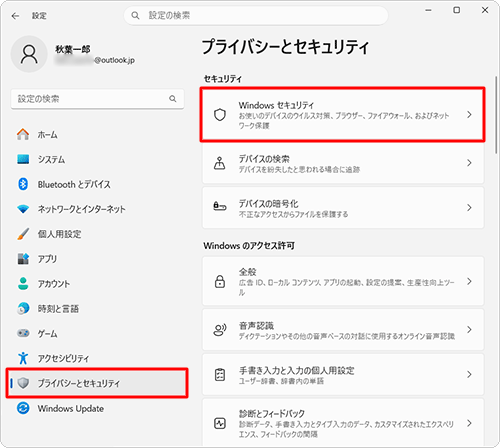500x448 pixels.
Task: Open Windows セキュリティ title text
Action: point(276,106)
